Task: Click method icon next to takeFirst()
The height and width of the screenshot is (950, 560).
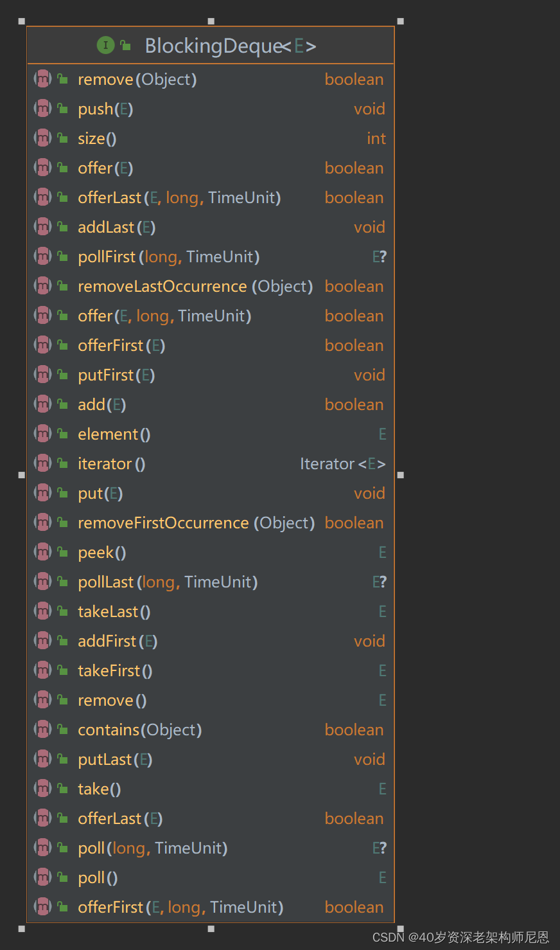Action: coord(42,670)
